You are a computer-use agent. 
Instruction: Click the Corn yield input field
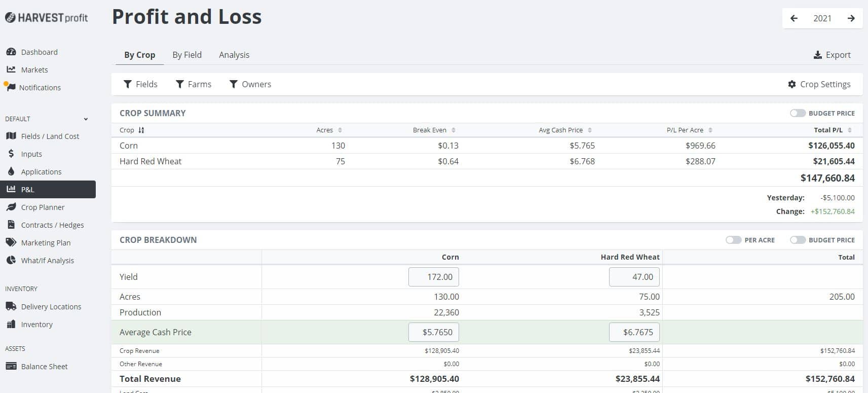pyautogui.click(x=434, y=277)
